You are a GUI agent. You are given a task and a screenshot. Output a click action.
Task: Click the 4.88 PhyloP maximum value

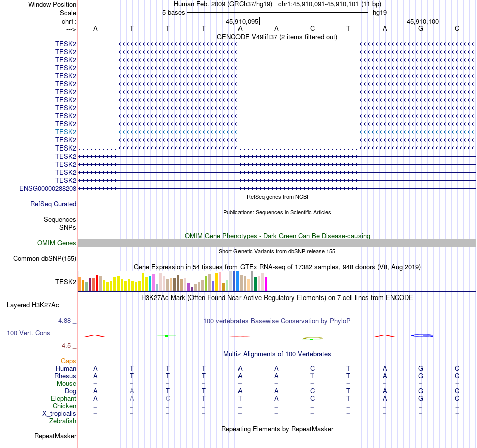[64, 321]
